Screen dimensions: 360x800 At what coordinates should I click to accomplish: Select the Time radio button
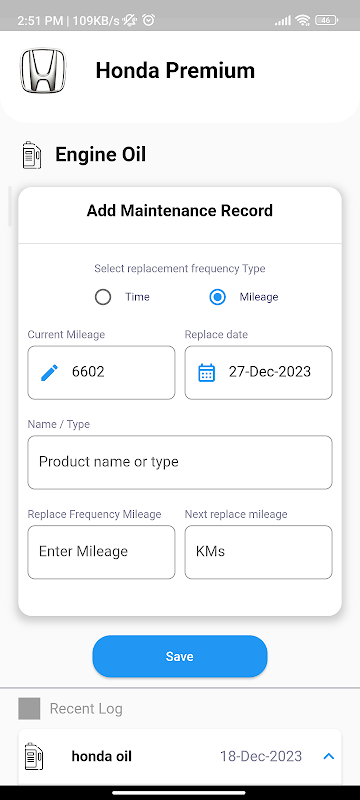[103, 297]
